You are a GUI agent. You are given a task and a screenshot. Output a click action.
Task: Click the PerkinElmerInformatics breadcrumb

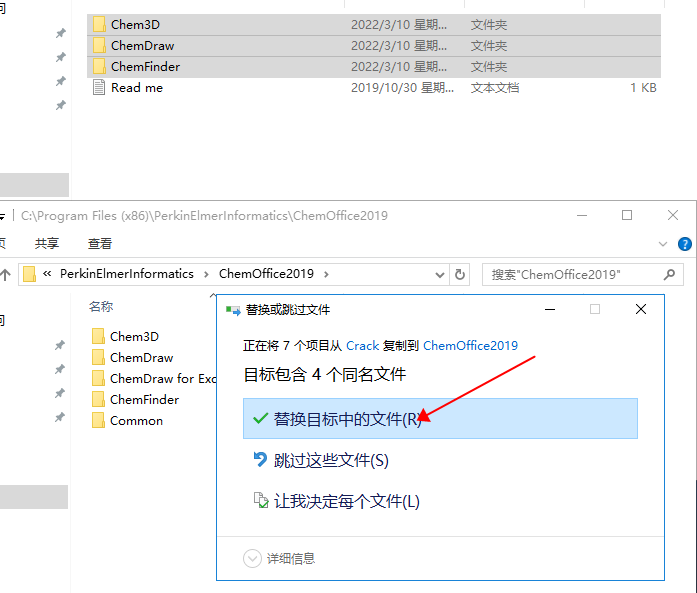[127, 274]
